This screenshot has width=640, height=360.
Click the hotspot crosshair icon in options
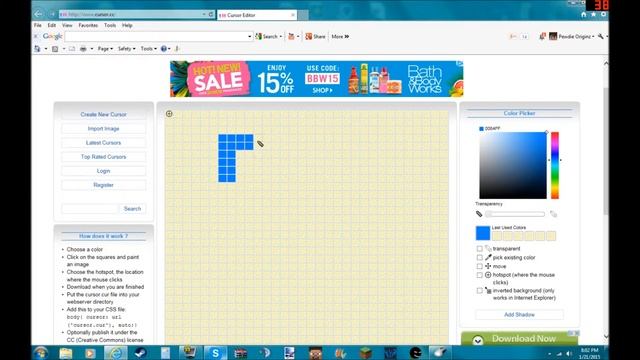pyautogui.click(x=488, y=275)
